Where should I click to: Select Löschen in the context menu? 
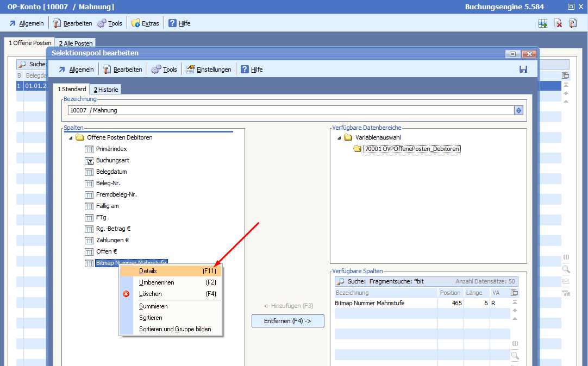[150, 294]
